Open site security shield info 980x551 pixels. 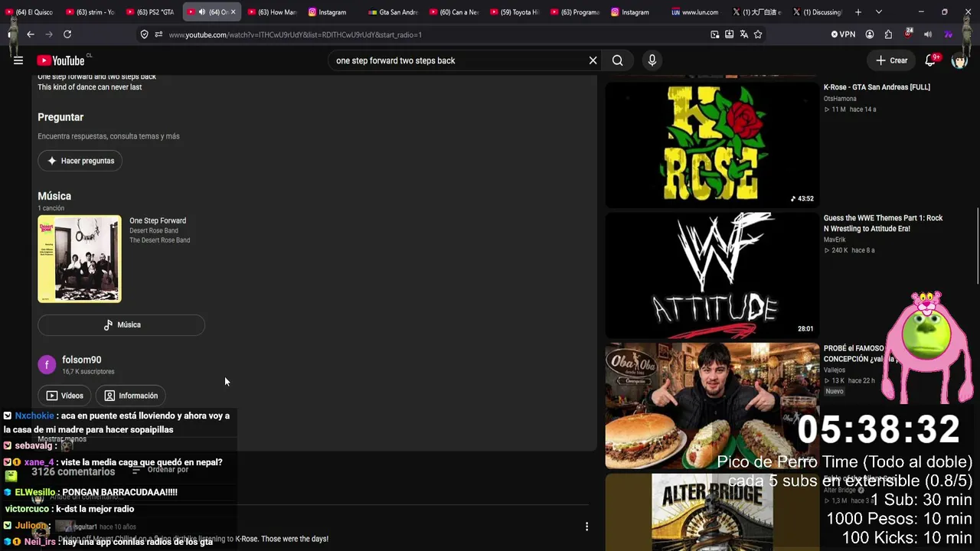point(144,34)
